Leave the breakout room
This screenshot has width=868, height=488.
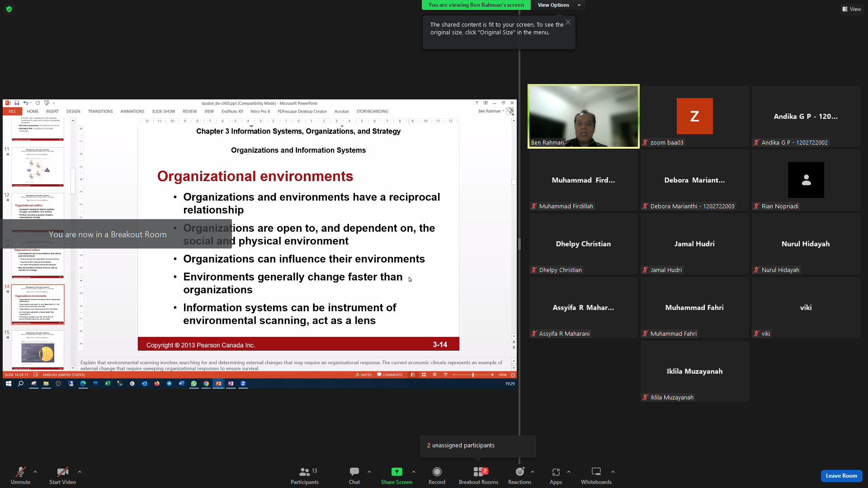point(841,476)
